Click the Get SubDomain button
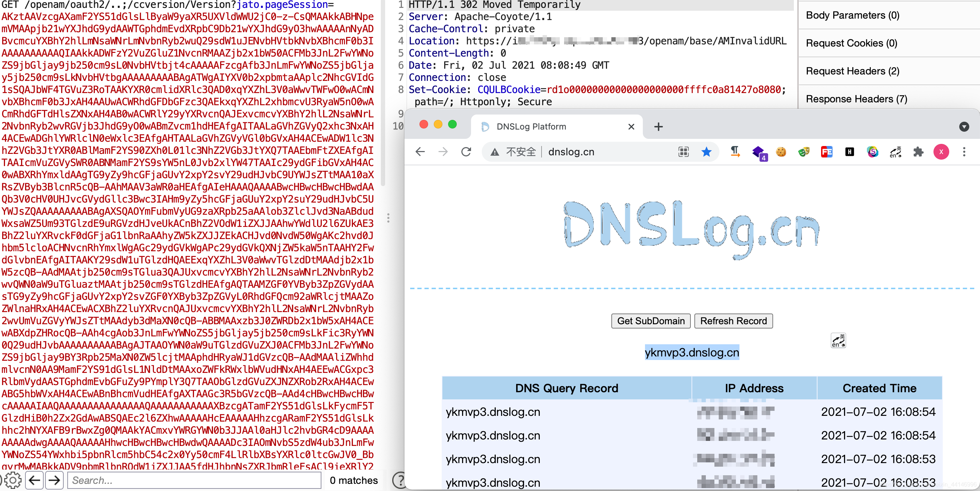Image resolution: width=980 pixels, height=491 pixels. (651, 321)
